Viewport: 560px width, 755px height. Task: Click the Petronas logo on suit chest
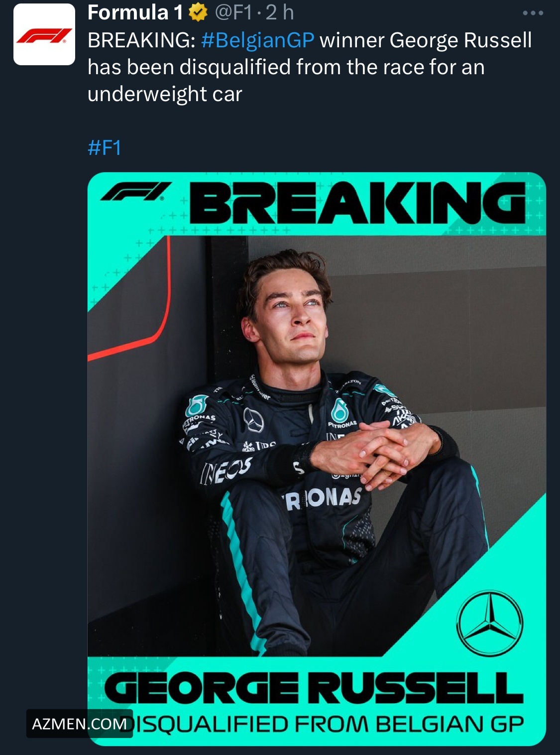(x=341, y=414)
